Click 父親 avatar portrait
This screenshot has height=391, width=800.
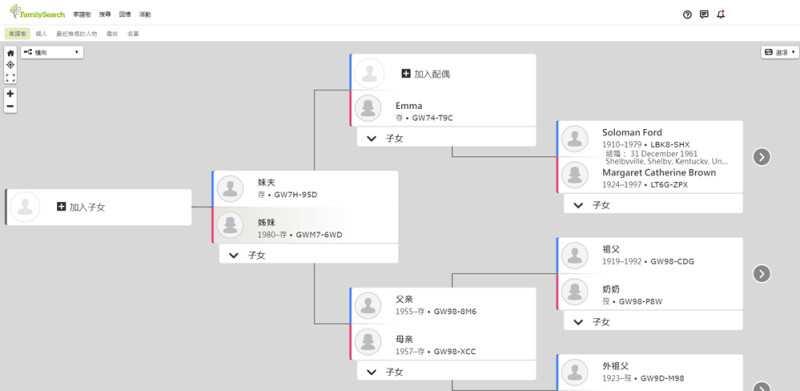click(x=368, y=306)
